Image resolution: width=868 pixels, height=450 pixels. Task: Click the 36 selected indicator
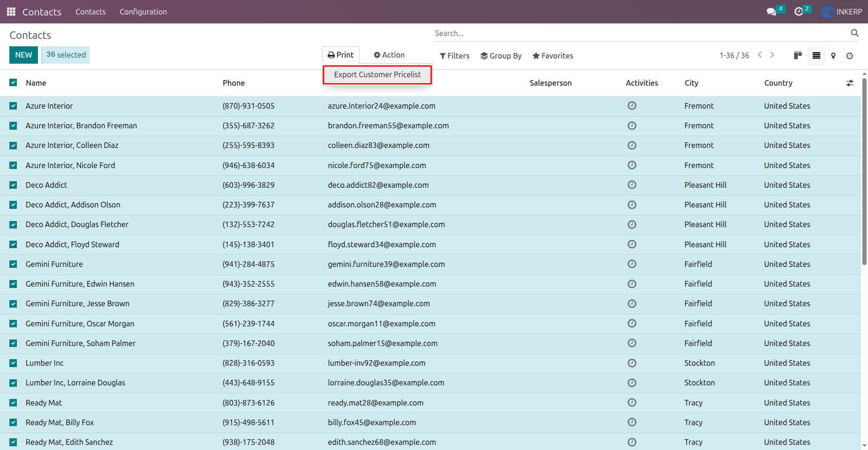[66, 55]
